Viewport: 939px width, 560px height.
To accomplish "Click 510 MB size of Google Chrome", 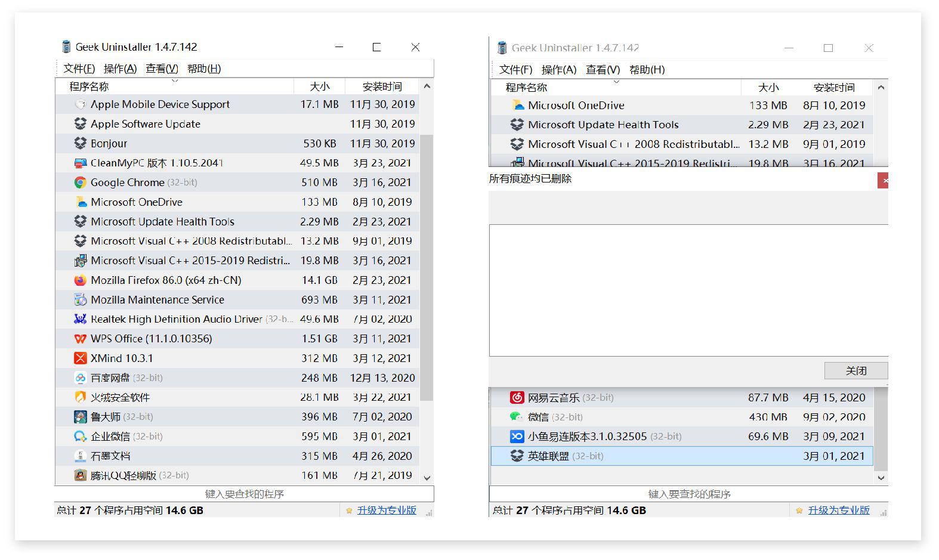I will pyautogui.click(x=319, y=182).
